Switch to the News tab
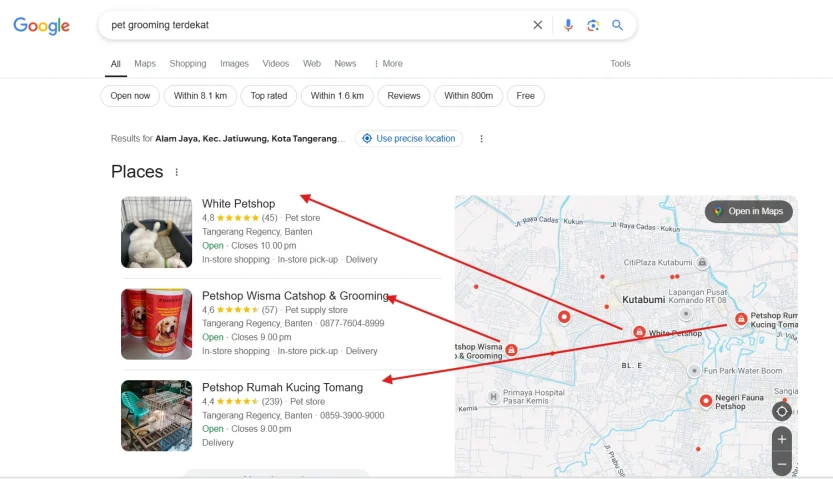Screen dimensions: 833x479 tap(345, 64)
